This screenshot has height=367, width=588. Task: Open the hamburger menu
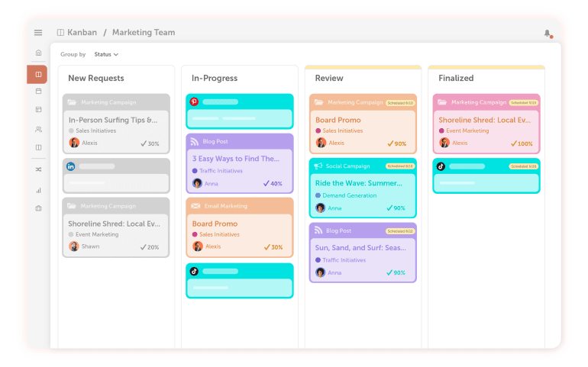pos(38,33)
